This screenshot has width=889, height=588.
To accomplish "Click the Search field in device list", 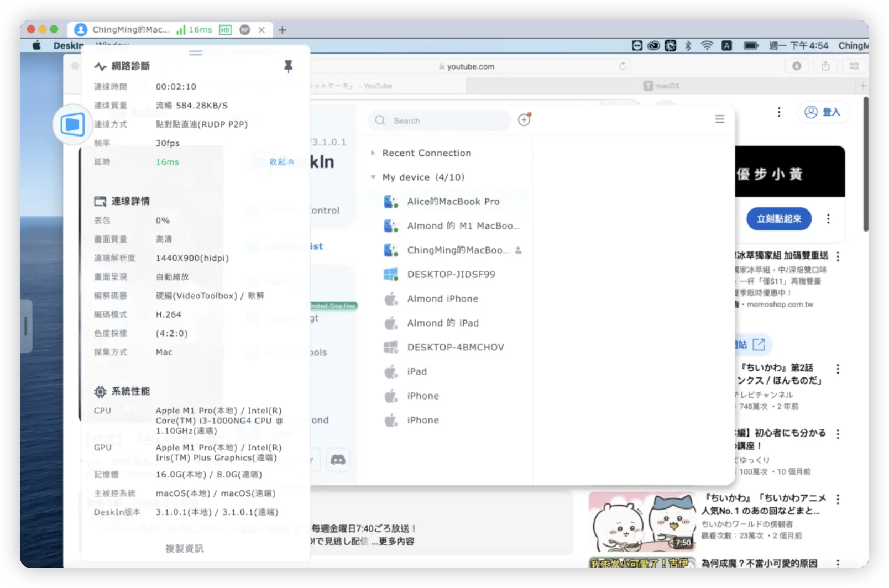I will pyautogui.click(x=439, y=120).
